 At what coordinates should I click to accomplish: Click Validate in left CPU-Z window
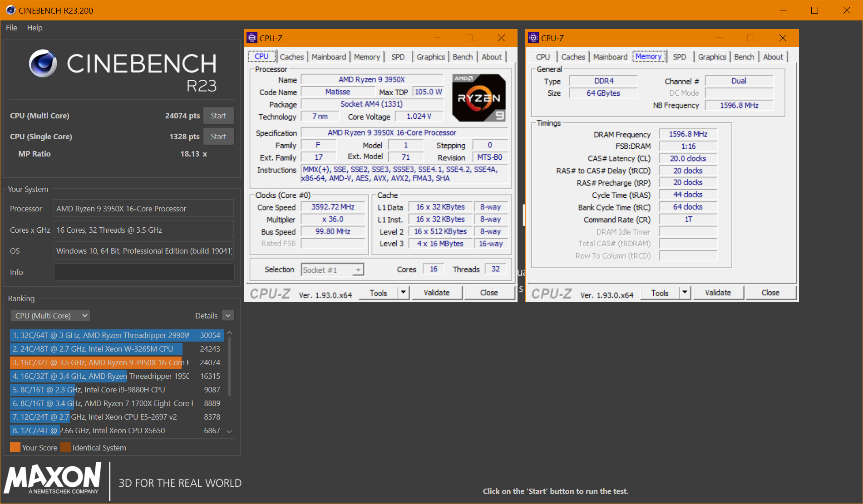(437, 293)
